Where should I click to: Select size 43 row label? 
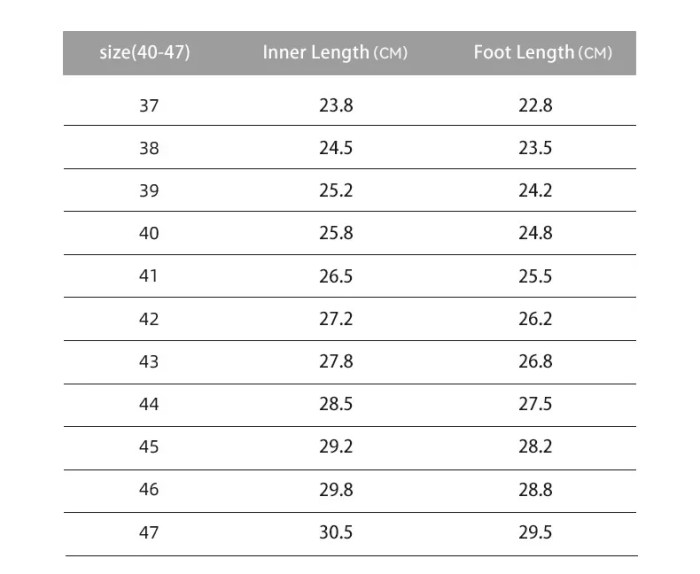[149, 362]
